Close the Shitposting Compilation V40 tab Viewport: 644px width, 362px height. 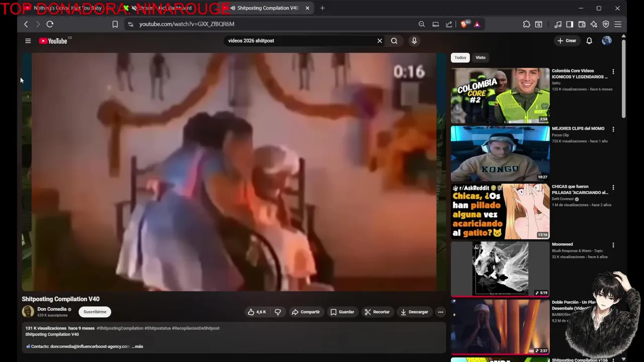point(307,8)
